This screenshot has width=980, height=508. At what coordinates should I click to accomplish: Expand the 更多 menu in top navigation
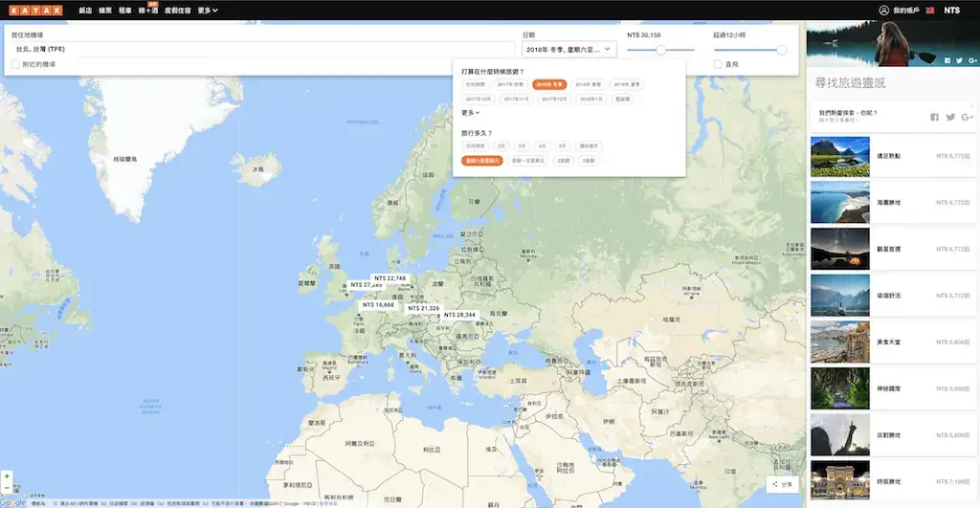point(208,11)
